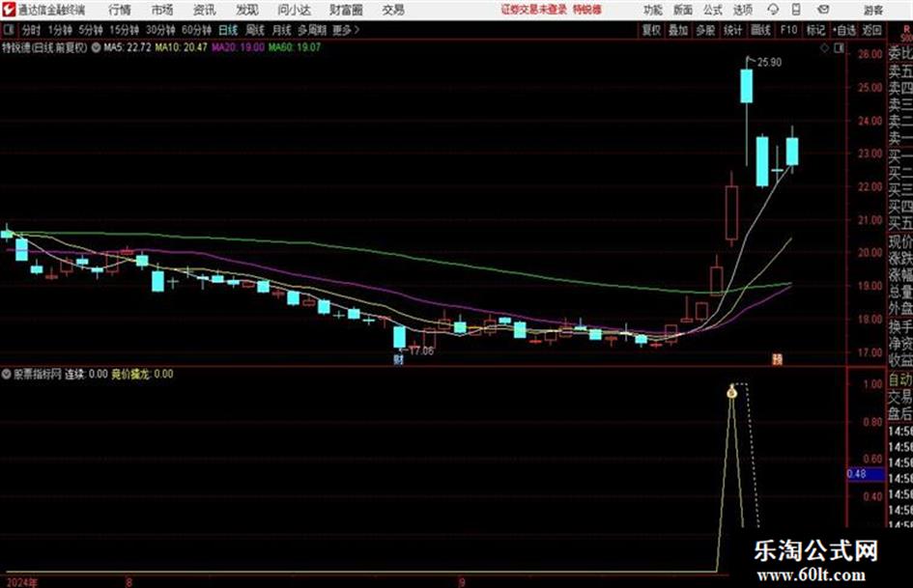Screen dimensions: 913x588
Task: Click the orange marker icon near date axis
Action: pyautogui.click(x=778, y=359)
